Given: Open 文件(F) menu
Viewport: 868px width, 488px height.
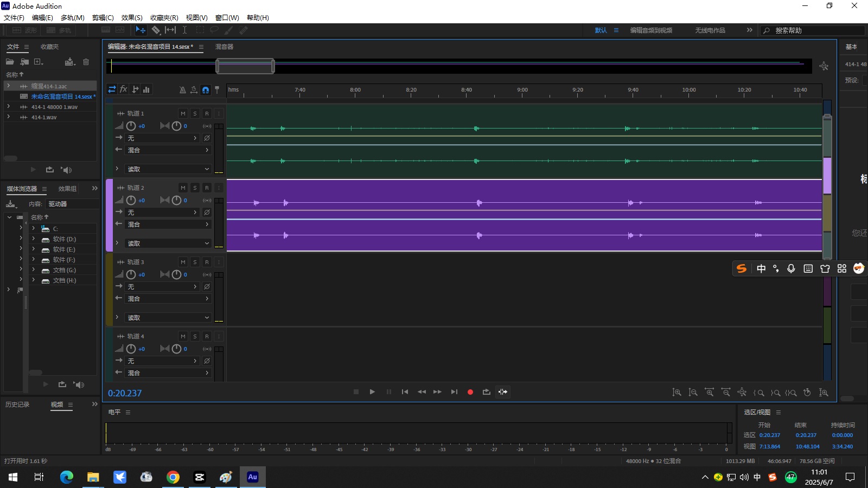Looking at the screenshot, I should point(14,17).
